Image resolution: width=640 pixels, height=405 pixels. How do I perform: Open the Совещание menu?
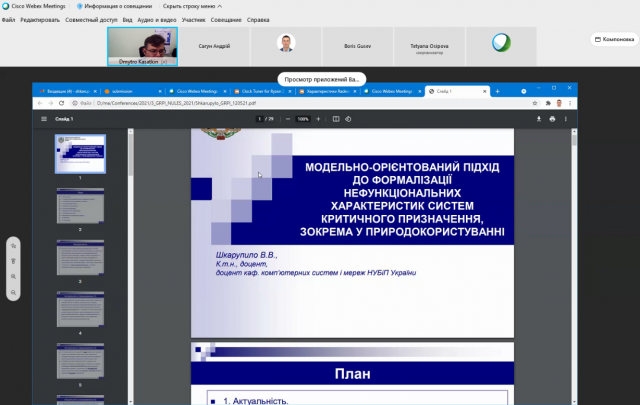226,20
